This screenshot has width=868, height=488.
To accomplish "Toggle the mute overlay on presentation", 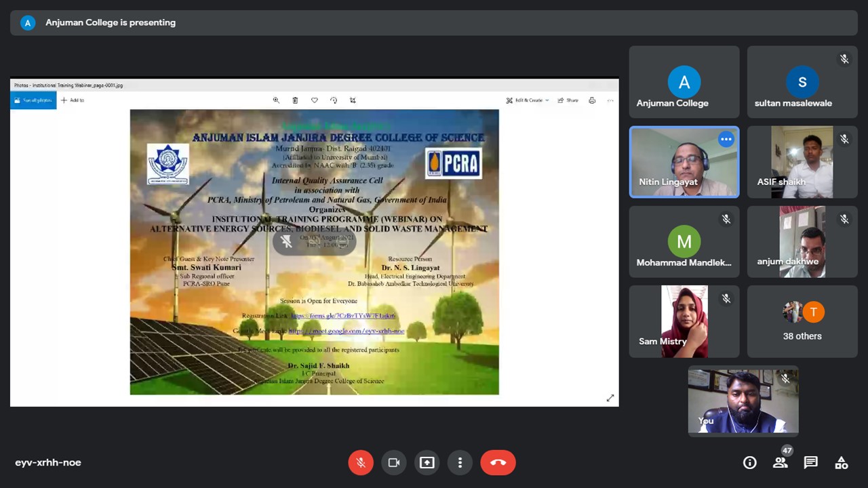I will click(x=287, y=241).
